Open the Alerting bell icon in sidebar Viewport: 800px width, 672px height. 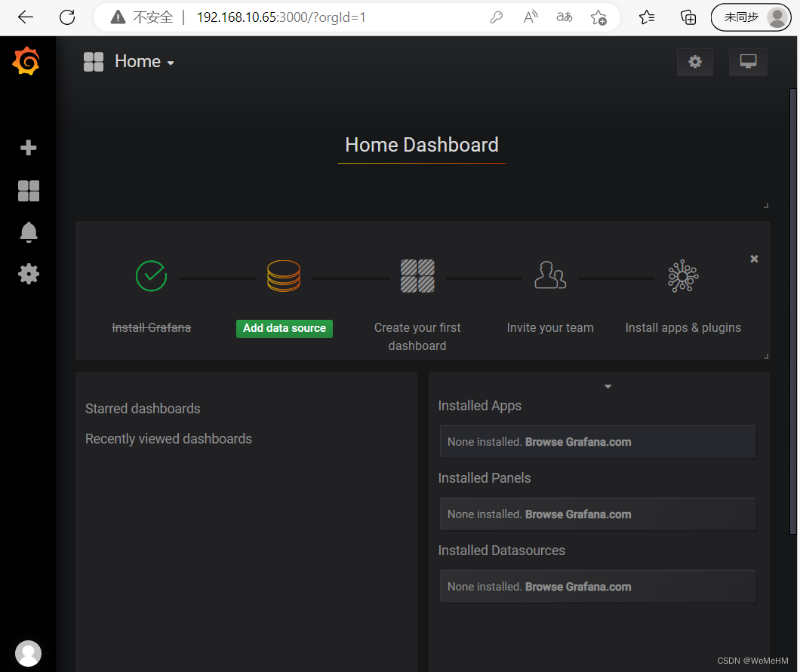pos(29,232)
